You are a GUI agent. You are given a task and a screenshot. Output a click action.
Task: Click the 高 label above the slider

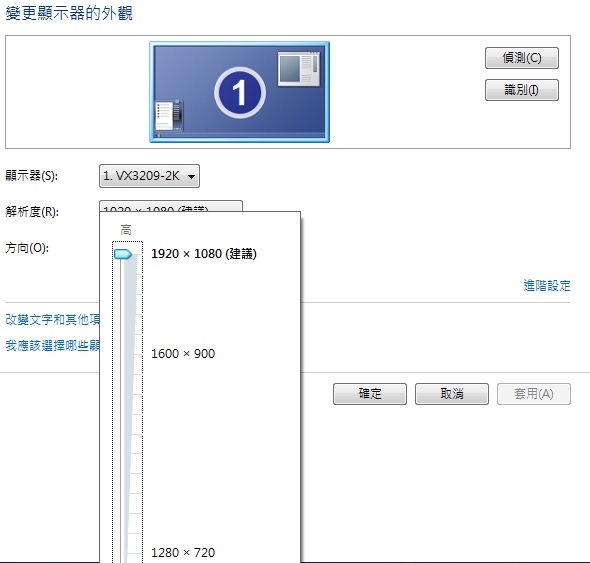pyautogui.click(x=126, y=229)
